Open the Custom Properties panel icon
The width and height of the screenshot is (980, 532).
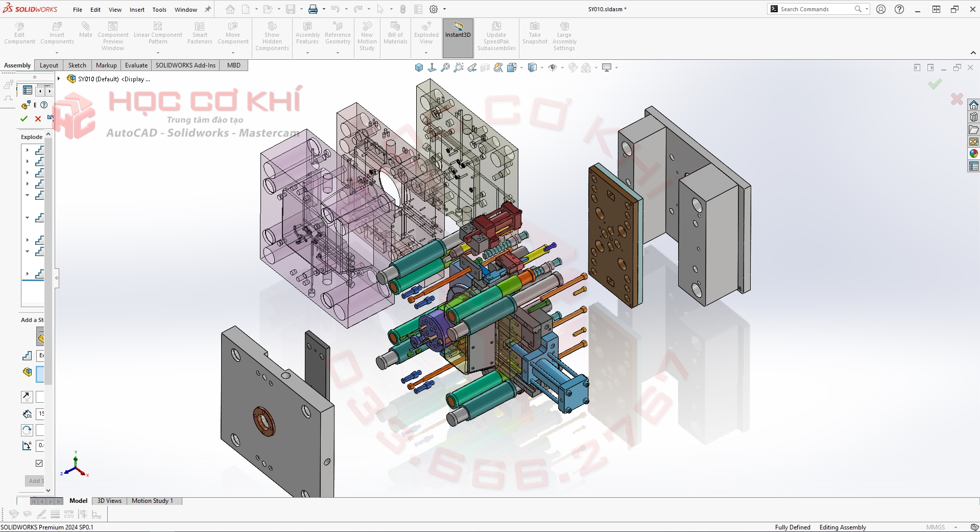point(973,166)
